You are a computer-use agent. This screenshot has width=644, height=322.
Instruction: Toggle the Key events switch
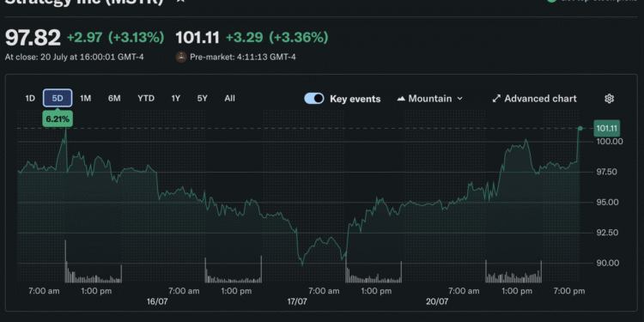(314, 99)
